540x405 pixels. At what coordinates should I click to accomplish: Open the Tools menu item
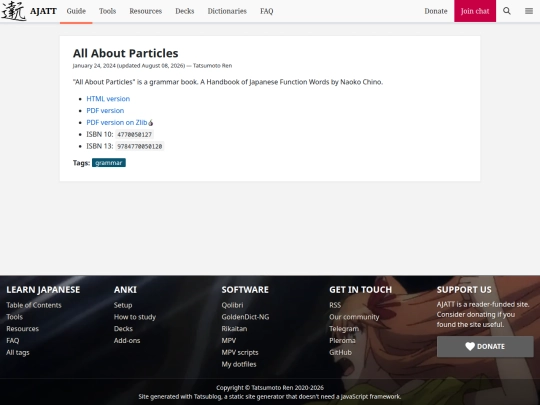coord(107,11)
